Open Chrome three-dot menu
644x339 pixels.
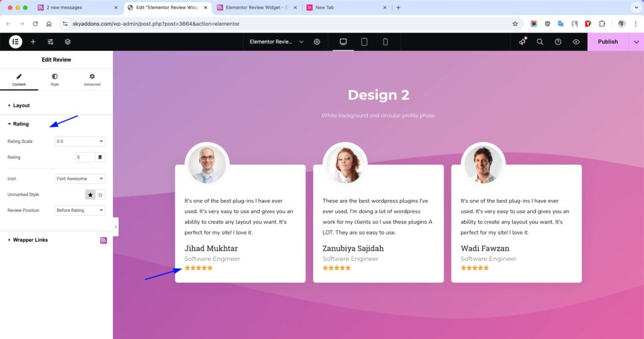click(x=635, y=24)
